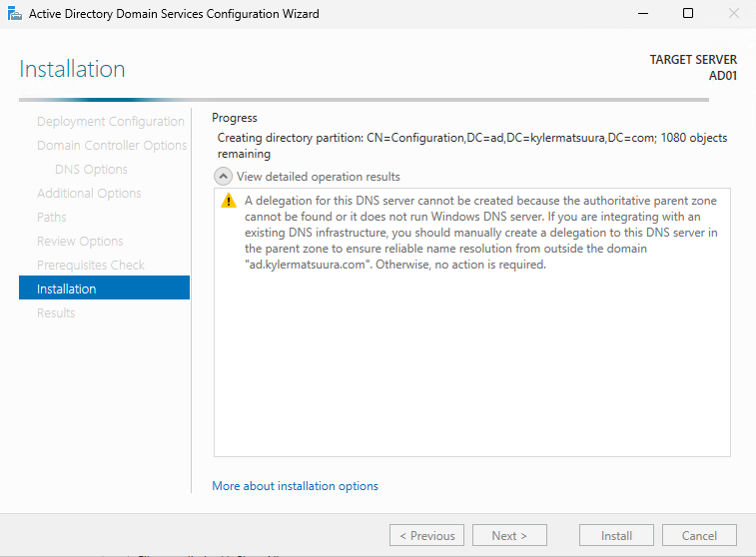Click the wizard window title text

174,14
